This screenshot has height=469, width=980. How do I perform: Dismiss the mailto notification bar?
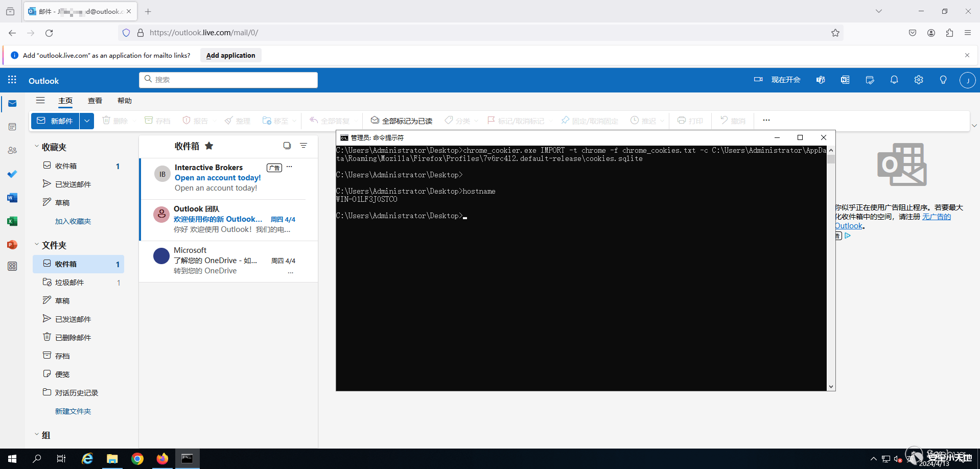pyautogui.click(x=967, y=55)
